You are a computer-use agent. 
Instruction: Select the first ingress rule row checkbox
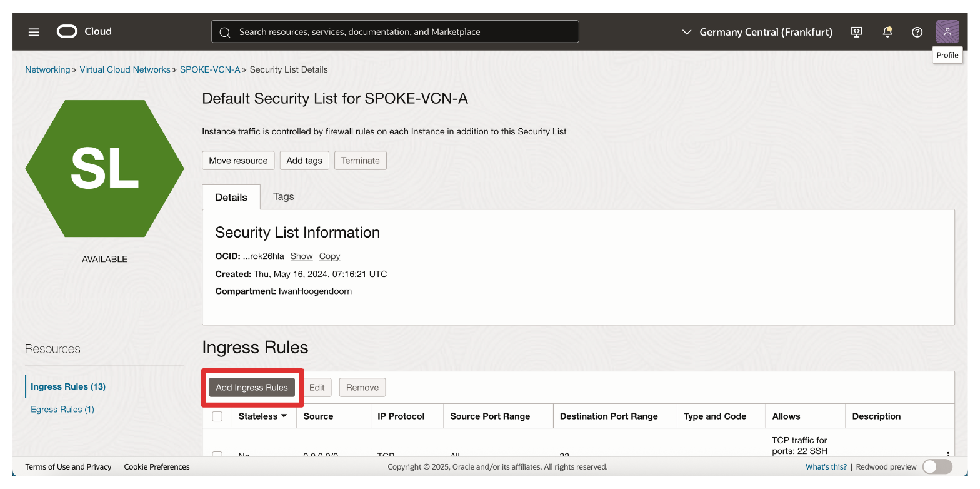pyautogui.click(x=217, y=455)
